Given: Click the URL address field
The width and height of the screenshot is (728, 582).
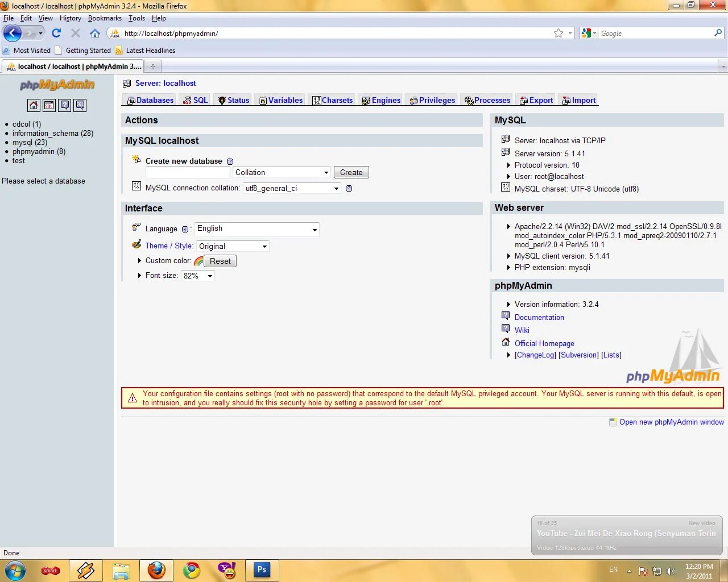Looking at the screenshot, I should click(336, 33).
